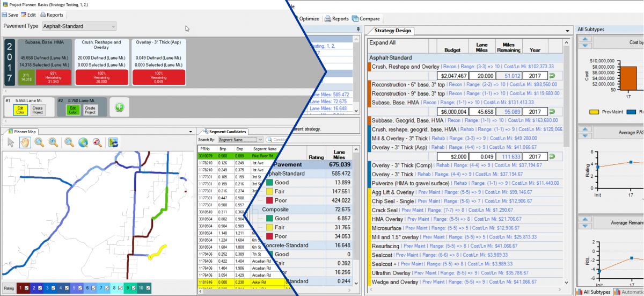Screen dimensions: 644x296
Task: Activate the pan hand map tool
Action: [25, 142]
